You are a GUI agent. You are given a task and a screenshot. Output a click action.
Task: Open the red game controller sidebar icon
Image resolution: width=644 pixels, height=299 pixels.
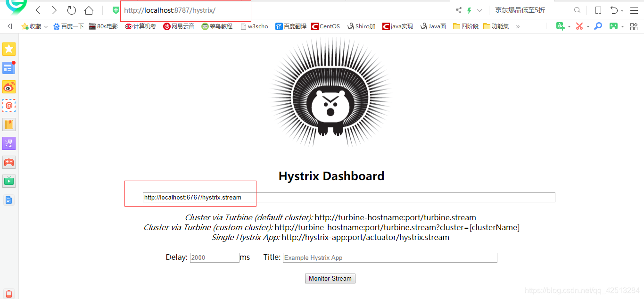9,162
